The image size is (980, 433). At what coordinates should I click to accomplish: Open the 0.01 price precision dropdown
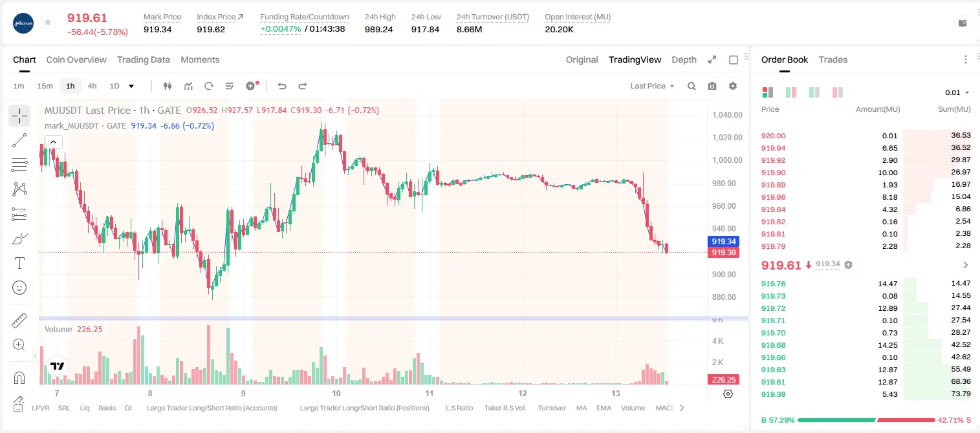(x=957, y=92)
